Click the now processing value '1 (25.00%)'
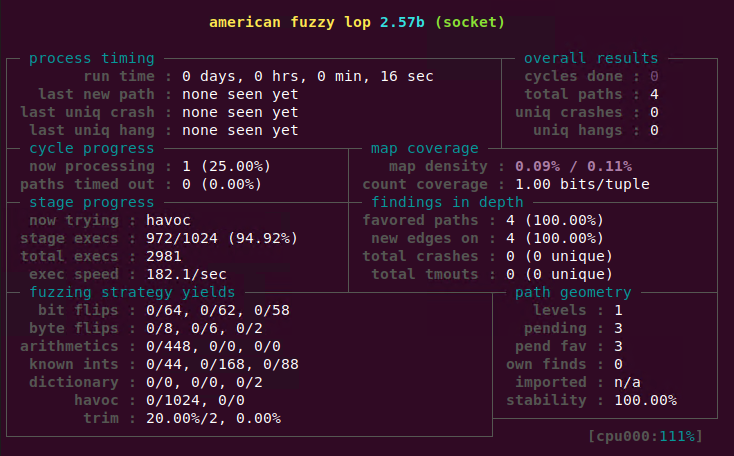The width and height of the screenshot is (734, 456). [227, 167]
